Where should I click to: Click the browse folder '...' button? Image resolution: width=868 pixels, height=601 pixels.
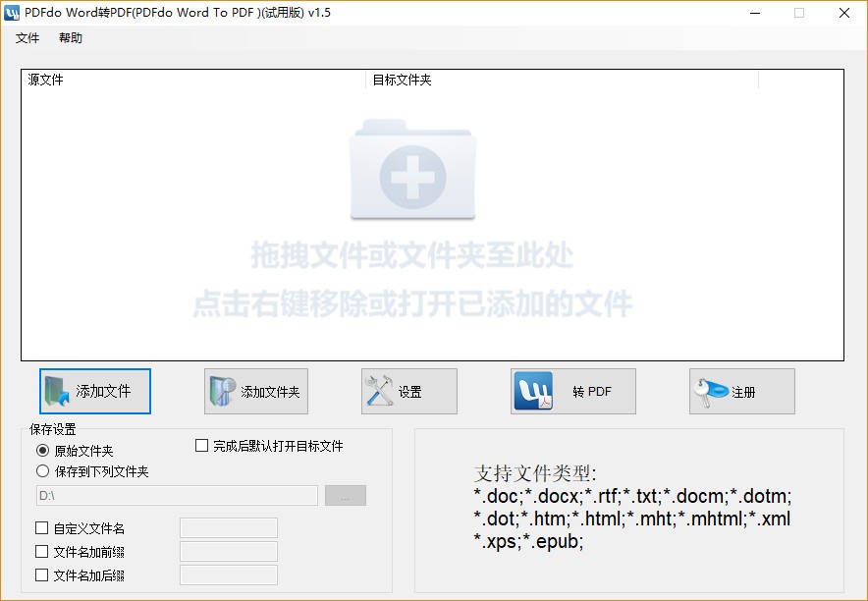point(346,495)
